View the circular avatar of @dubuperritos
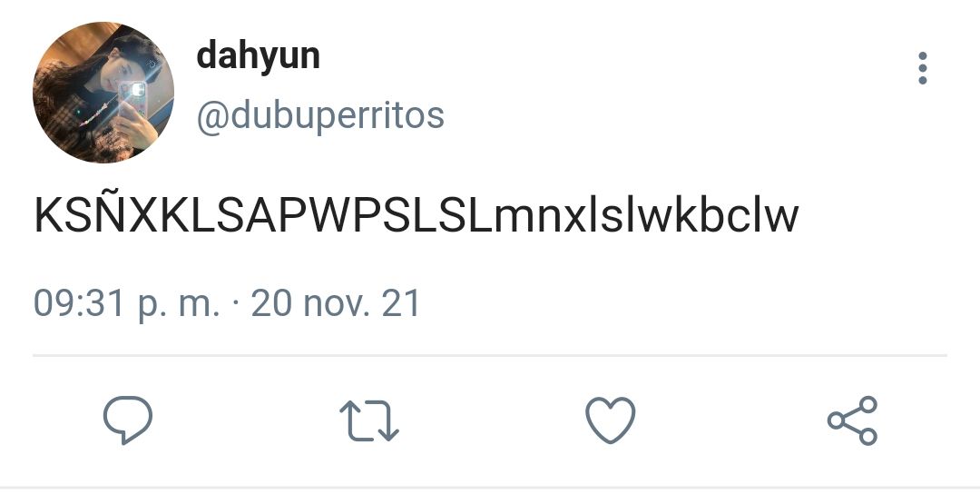Screen dimensions: 980x504 [x=103, y=93]
